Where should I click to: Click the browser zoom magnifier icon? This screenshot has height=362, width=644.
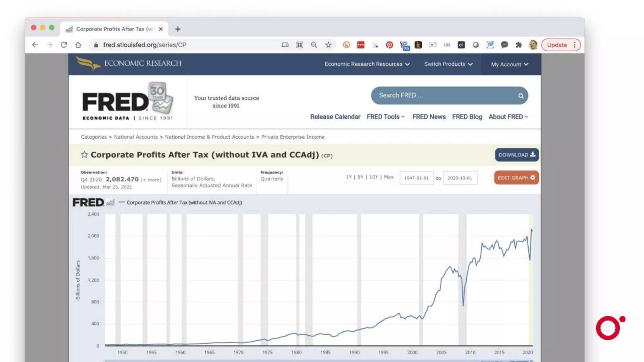click(x=314, y=45)
